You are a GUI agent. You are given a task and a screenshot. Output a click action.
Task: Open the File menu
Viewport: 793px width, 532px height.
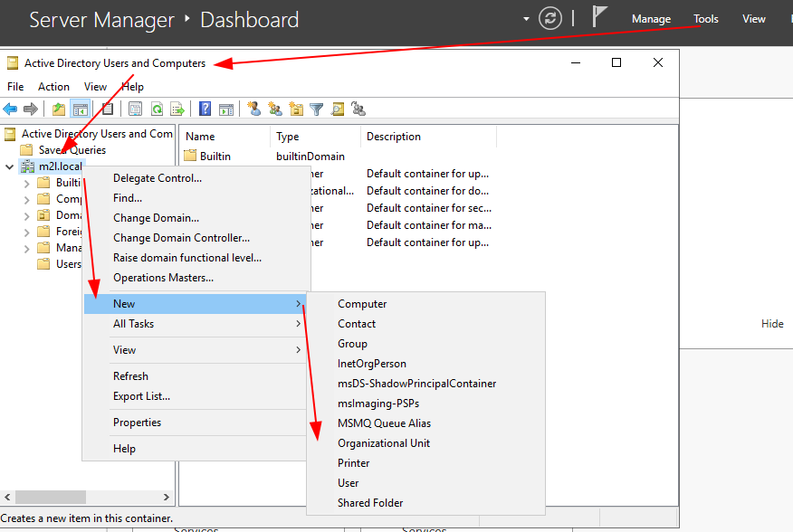15,87
